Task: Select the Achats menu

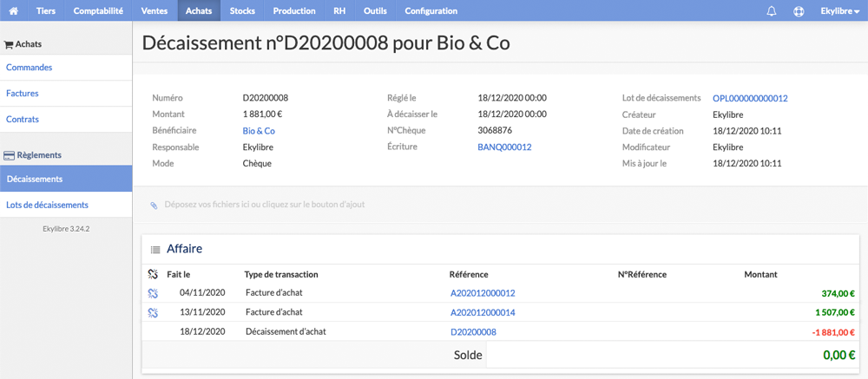Action: coord(199,10)
